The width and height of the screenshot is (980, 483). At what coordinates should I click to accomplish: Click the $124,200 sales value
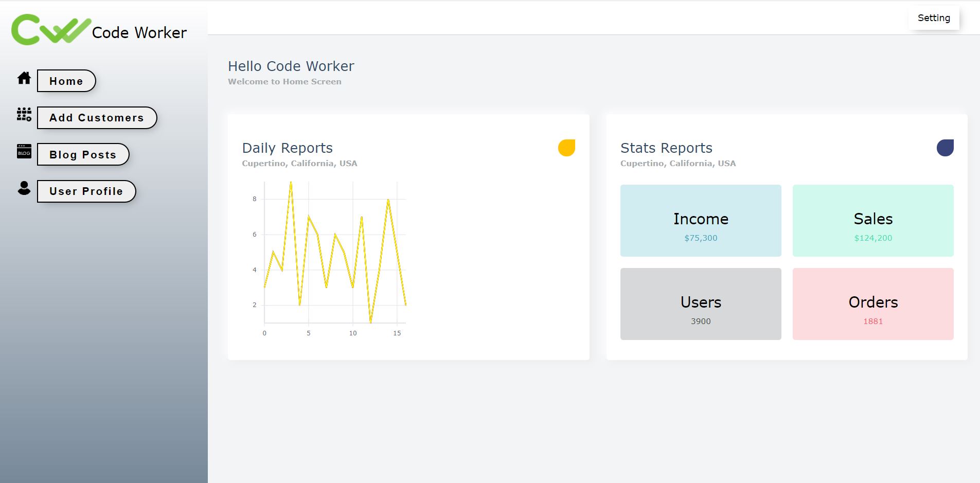[873, 238]
